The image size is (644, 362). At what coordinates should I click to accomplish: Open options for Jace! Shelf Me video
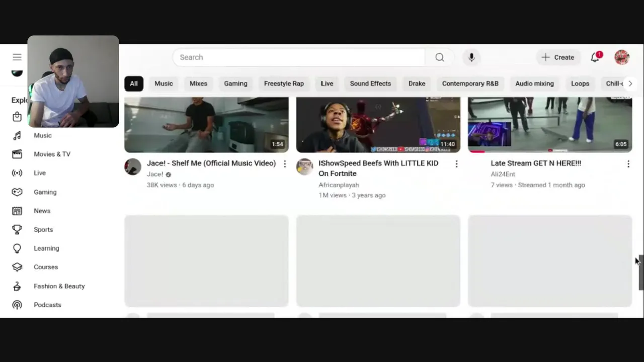285,164
